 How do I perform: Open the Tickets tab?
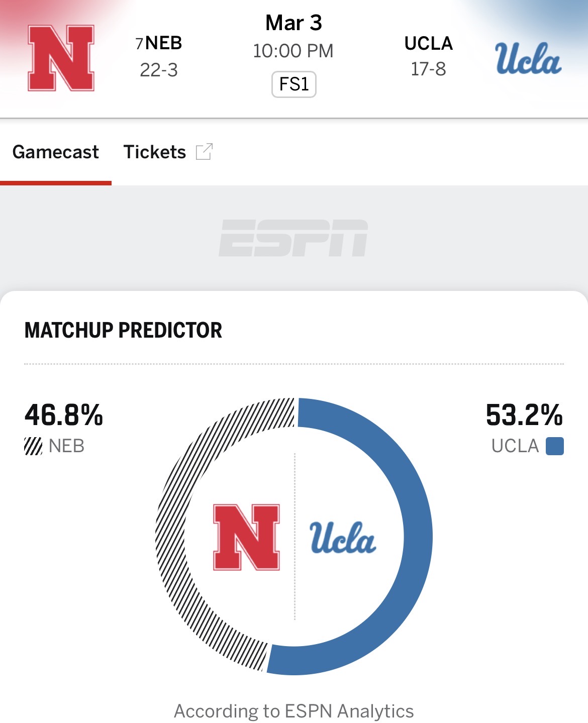click(155, 152)
